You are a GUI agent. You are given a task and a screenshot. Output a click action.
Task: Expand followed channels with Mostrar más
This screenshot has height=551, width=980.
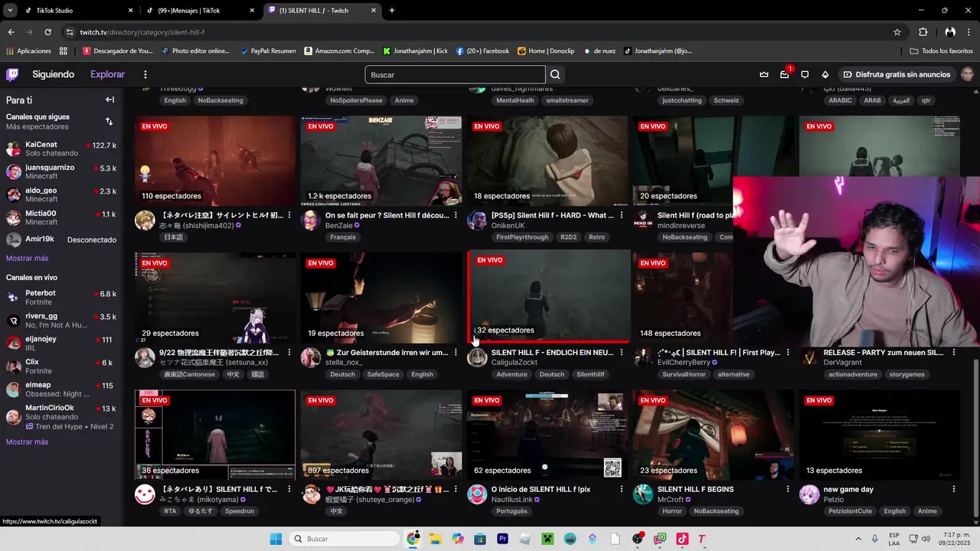pos(27,258)
